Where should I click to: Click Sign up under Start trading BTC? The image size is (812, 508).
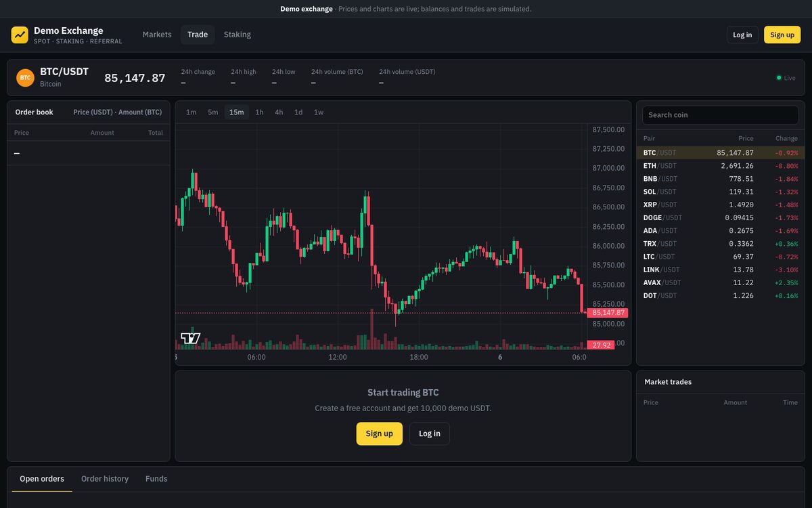point(380,433)
